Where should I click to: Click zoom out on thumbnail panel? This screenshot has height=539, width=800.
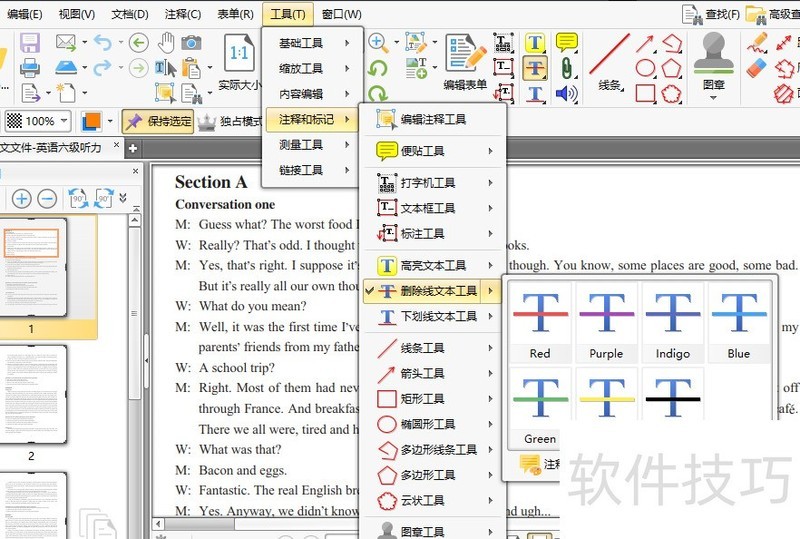[47, 199]
